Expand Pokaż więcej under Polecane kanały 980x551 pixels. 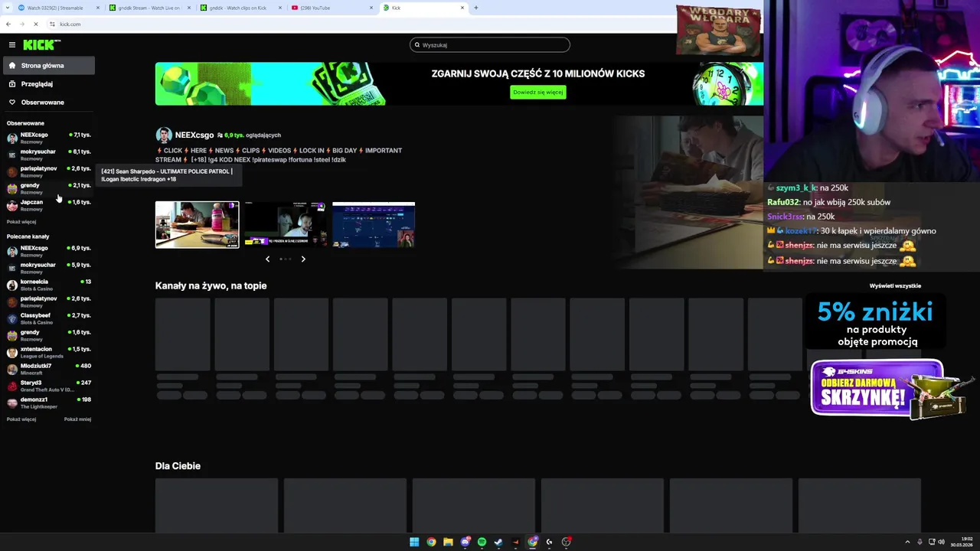tap(21, 419)
